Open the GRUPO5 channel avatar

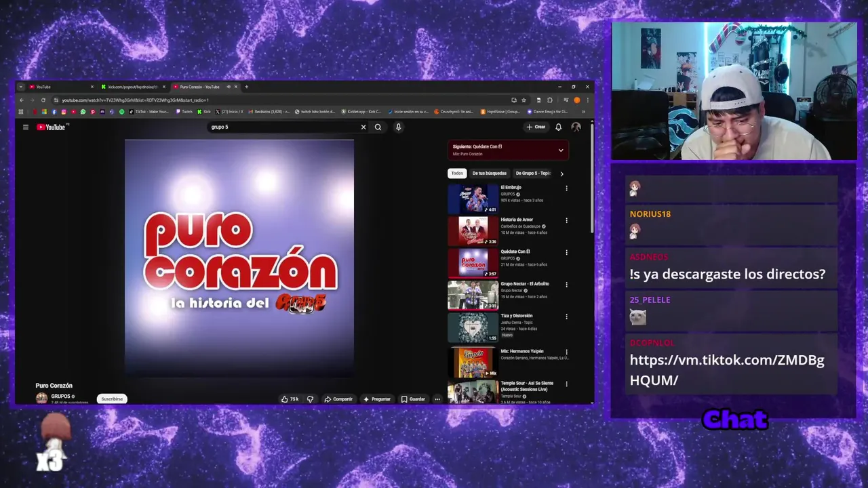click(x=41, y=398)
